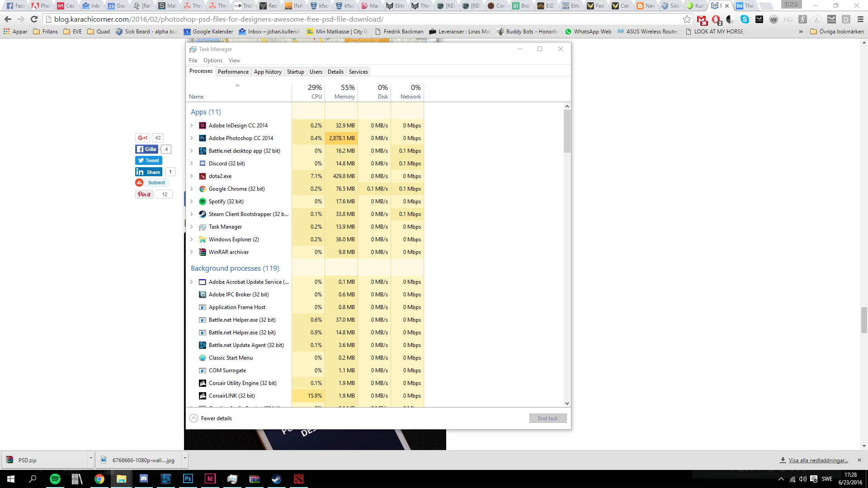
Task: Click the Windows Start button
Action: click(x=11, y=479)
